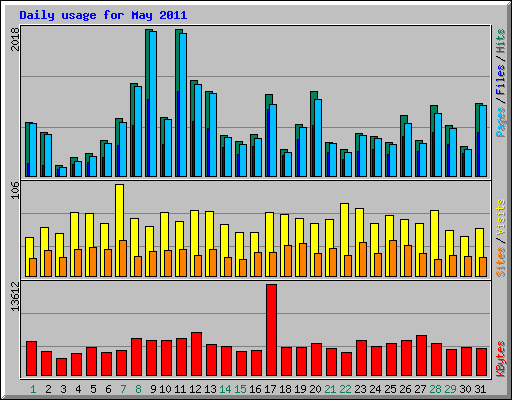The width and height of the screenshot is (512, 400).
Task: Click day 26 on the x-axis
Action: [x=405, y=389]
